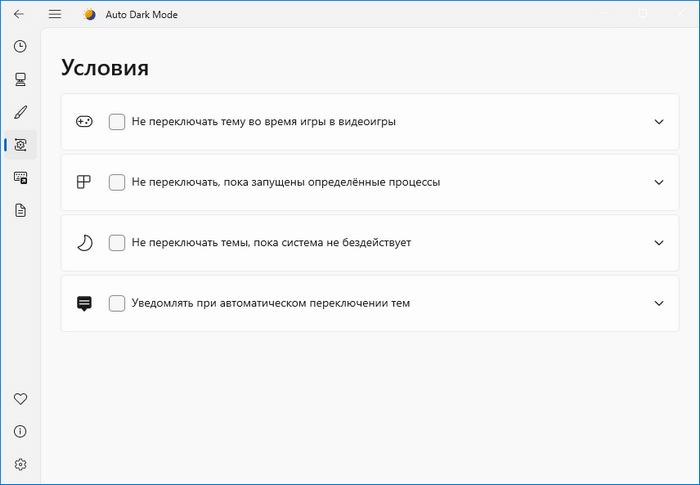
Task: Open the Hotkeys keyboard icon
Action: 21,178
